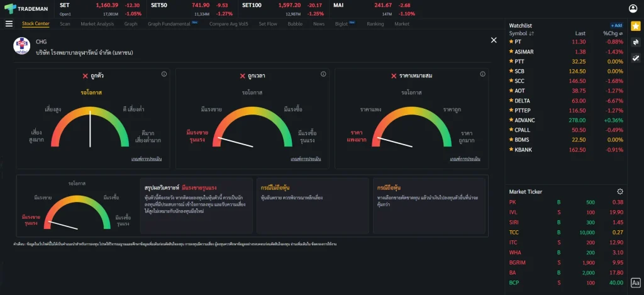Sort watchlist by Symbol column
The height and width of the screenshot is (295, 644).
[521, 33]
